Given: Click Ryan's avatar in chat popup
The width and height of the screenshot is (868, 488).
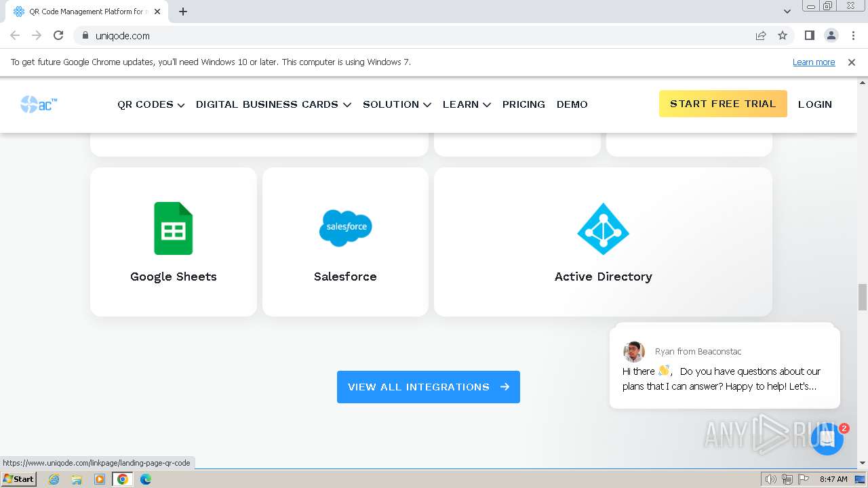Looking at the screenshot, I should coord(634,352).
